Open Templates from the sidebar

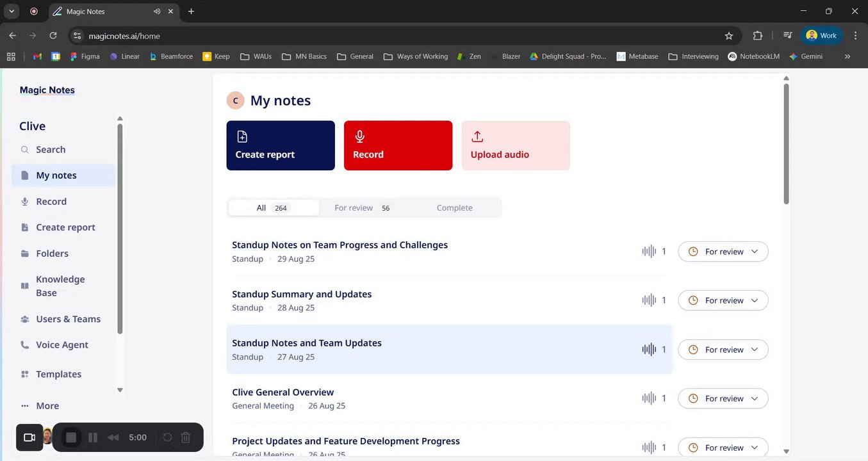pos(58,374)
